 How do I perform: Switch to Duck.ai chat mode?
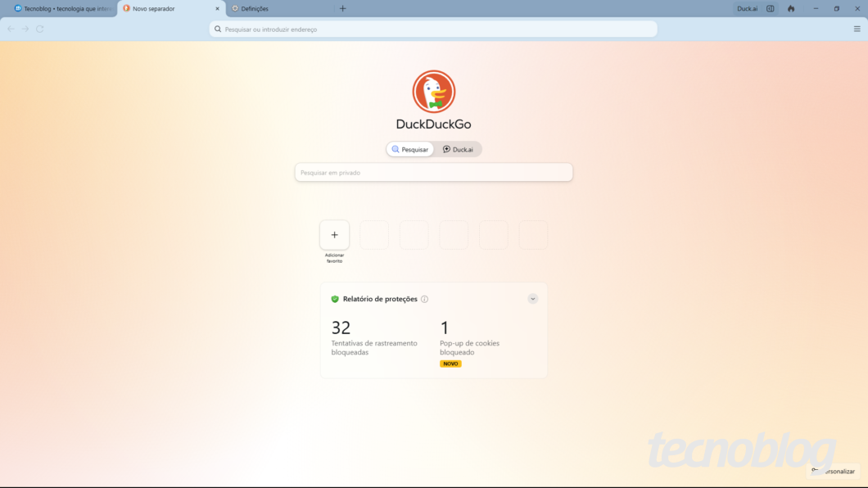point(458,149)
